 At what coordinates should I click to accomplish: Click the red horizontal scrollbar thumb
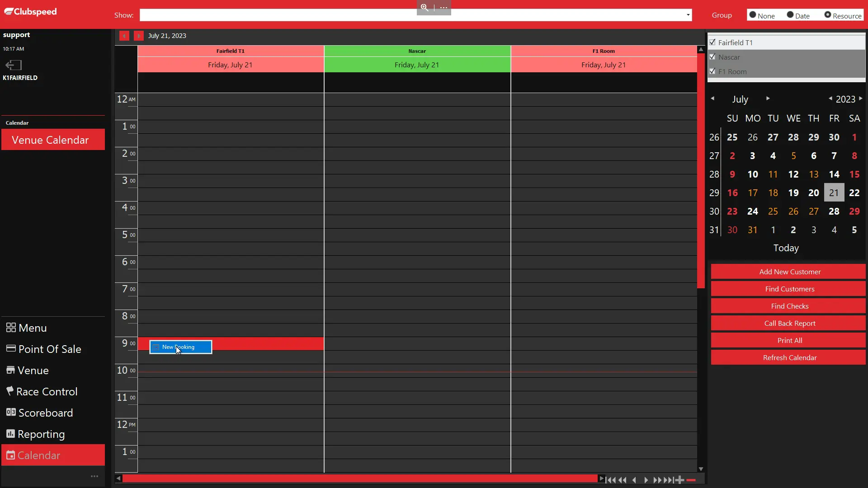[x=360, y=479]
